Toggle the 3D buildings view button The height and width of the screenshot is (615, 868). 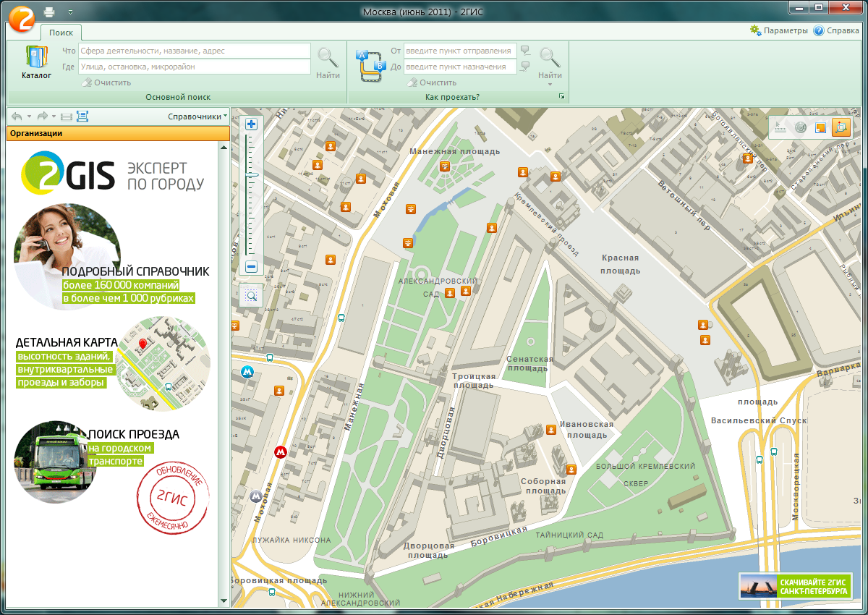(841, 127)
